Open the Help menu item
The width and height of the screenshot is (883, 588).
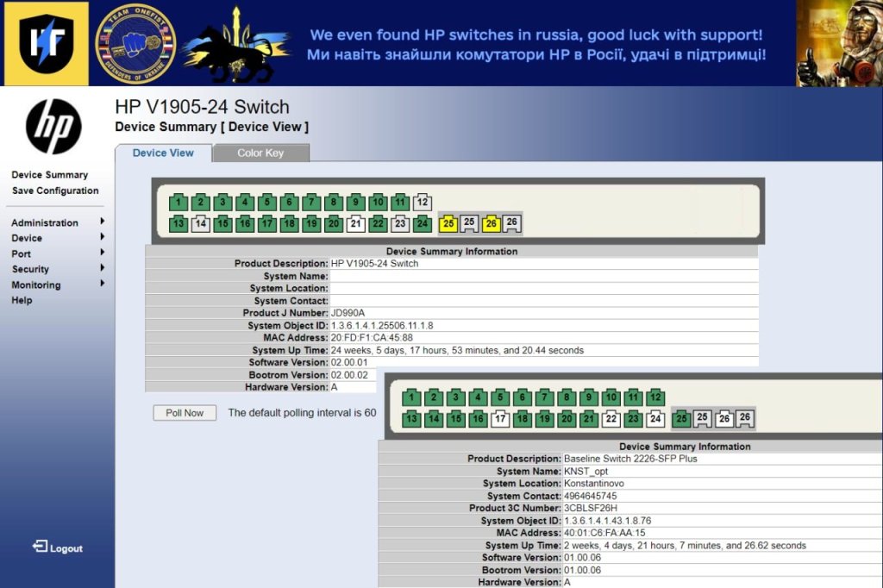click(x=22, y=300)
